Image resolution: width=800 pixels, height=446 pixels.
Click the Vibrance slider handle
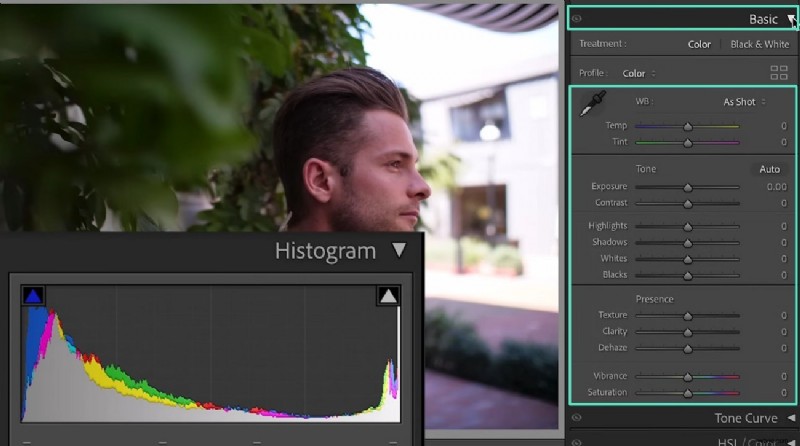pyautogui.click(x=688, y=377)
